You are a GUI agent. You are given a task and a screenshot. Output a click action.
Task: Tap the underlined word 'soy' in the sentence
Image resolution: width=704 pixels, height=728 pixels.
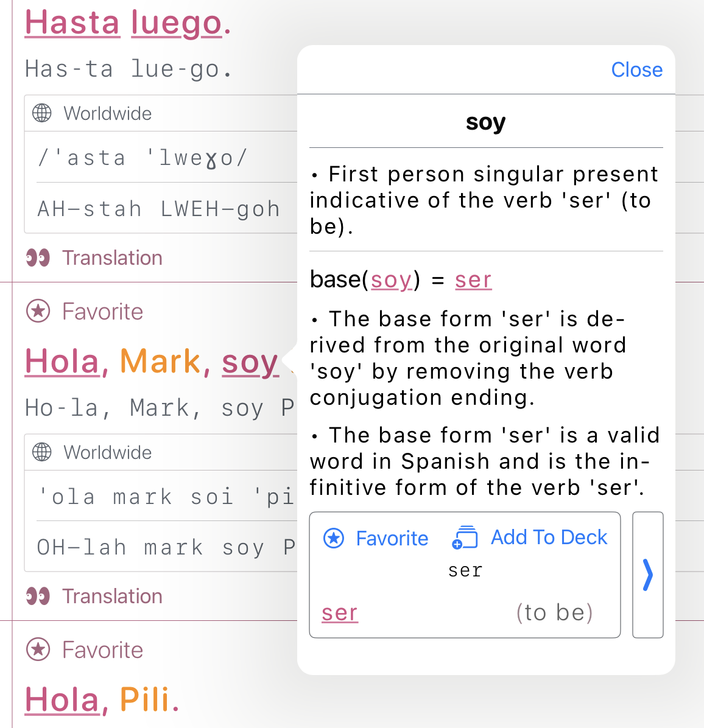(250, 362)
